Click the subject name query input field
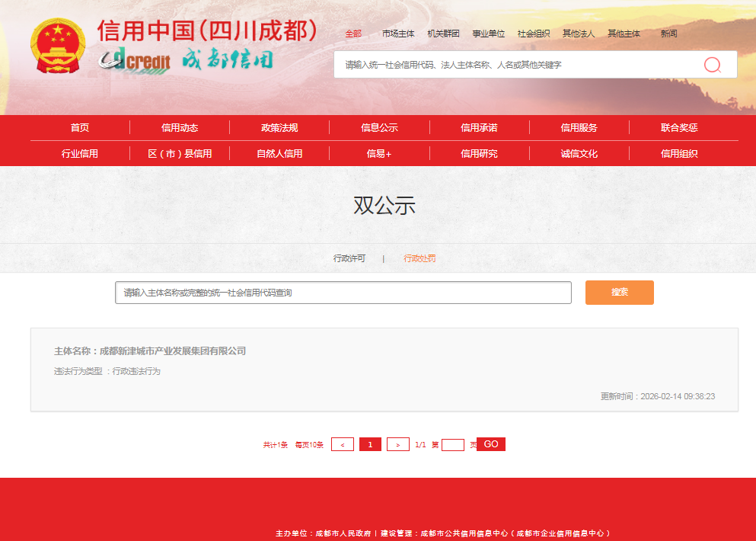756x541 pixels. [x=343, y=293]
